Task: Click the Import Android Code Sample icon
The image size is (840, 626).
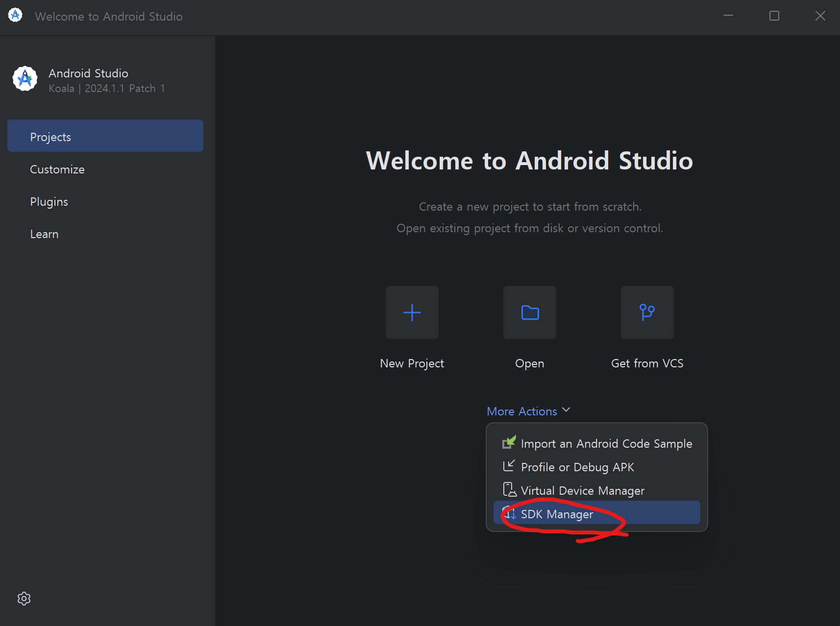Action: pyautogui.click(x=509, y=443)
